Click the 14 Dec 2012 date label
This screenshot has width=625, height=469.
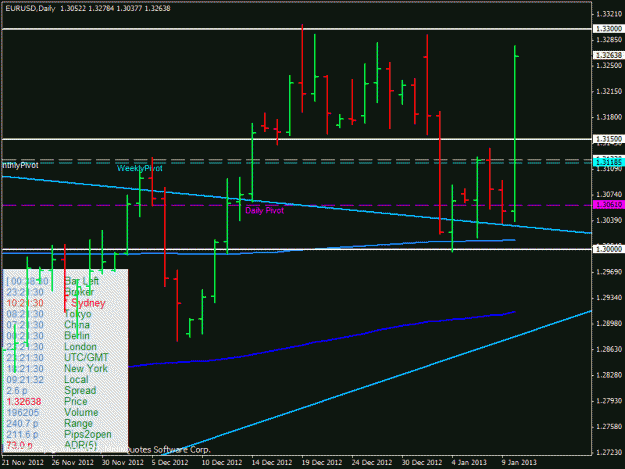point(272,462)
